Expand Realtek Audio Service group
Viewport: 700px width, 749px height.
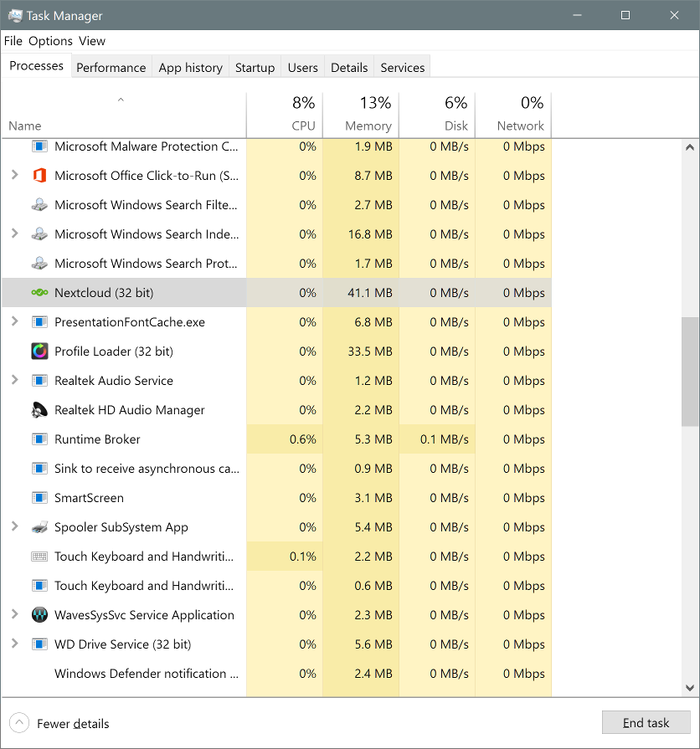pyautogui.click(x=15, y=380)
